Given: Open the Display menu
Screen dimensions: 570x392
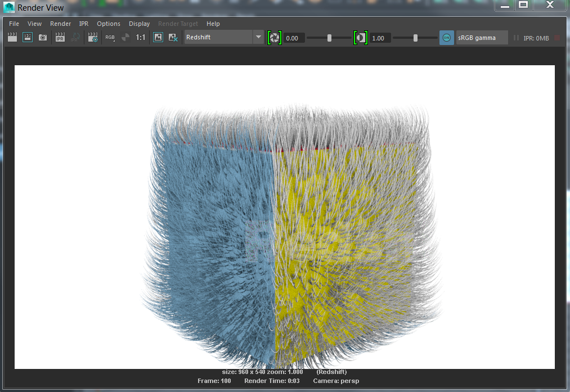Looking at the screenshot, I should [139, 24].
